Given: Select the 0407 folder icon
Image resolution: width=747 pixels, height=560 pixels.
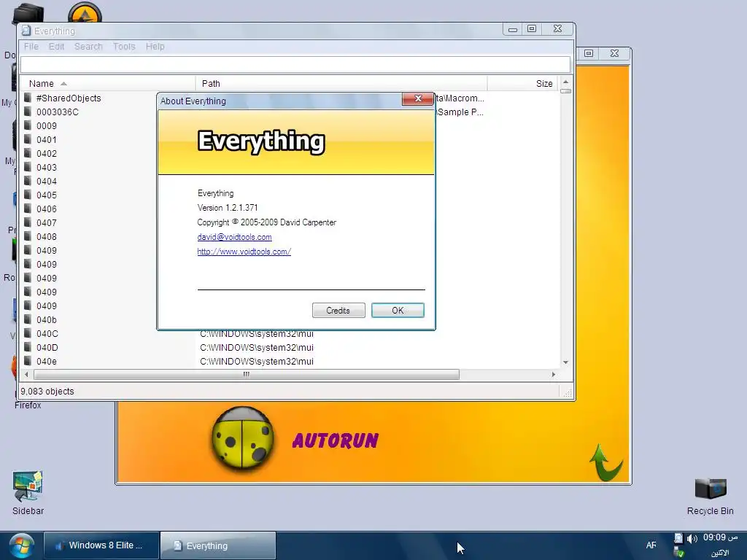Looking at the screenshot, I should click(x=28, y=222).
